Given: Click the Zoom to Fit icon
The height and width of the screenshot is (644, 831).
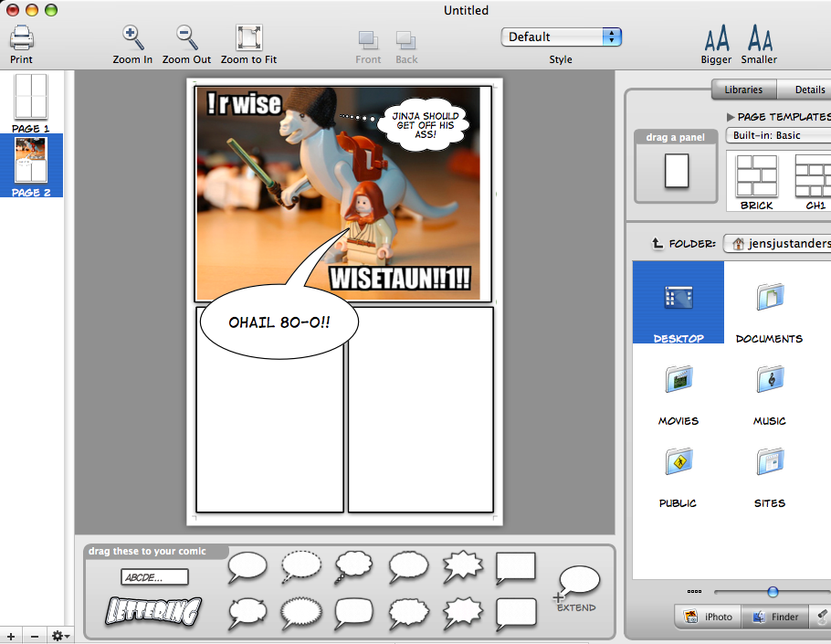Looking at the screenshot, I should pyautogui.click(x=249, y=37).
